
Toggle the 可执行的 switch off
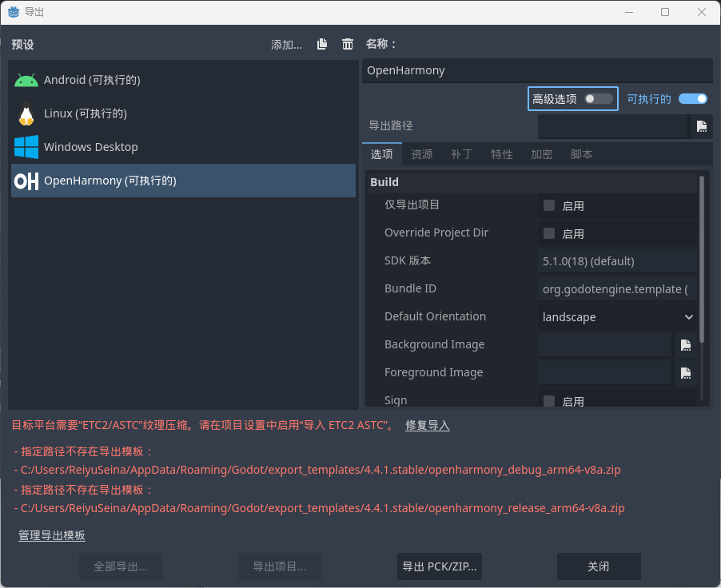tap(693, 99)
